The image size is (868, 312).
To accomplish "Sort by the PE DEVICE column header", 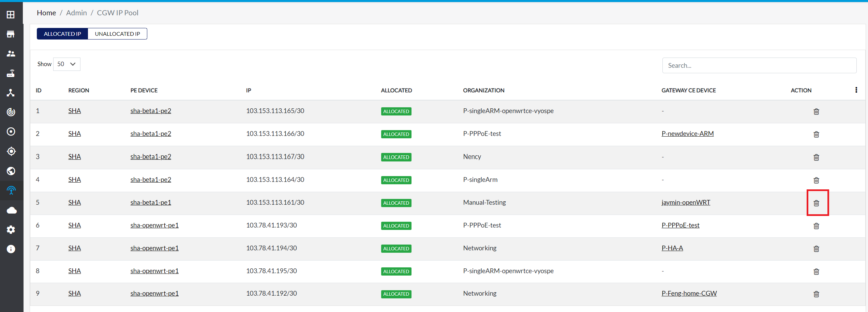I will pos(144,90).
